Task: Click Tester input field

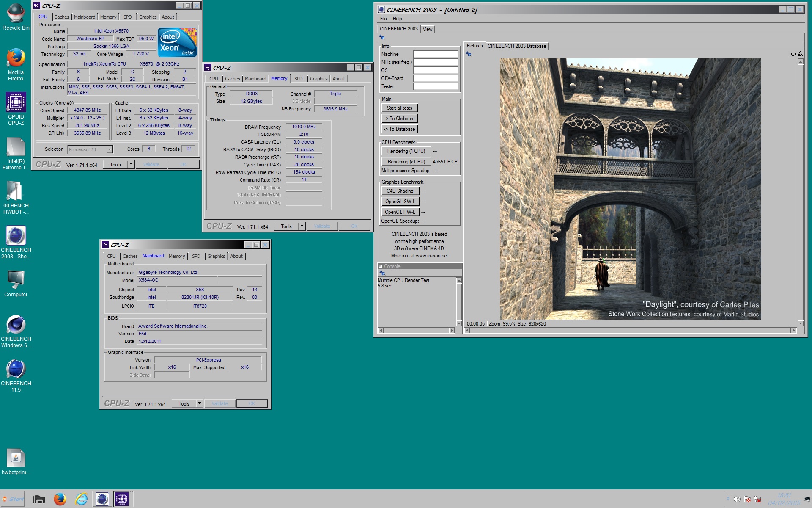Action: point(436,86)
